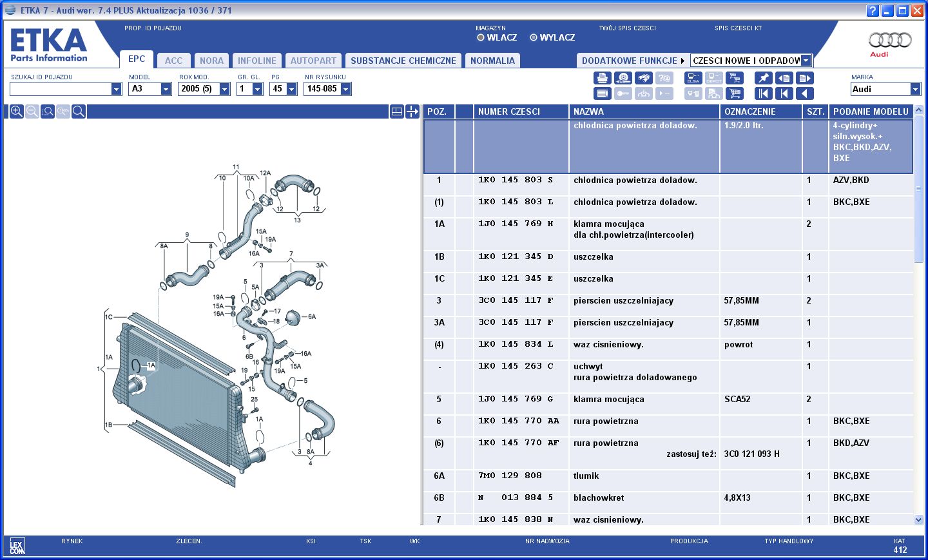Click the NUMER CZESCI column header

pyautogui.click(x=521, y=111)
